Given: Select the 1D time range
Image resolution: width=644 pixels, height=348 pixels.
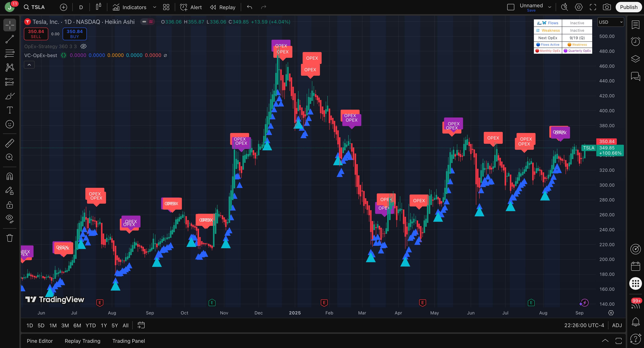Looking at the screenshot, I should click(x=30, y=325).
